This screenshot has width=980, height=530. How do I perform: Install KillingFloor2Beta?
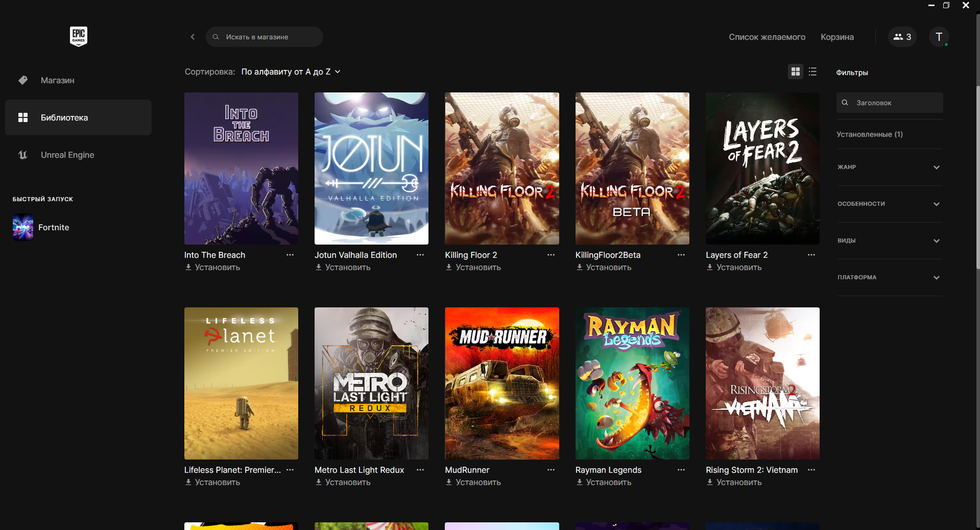pos(604,267)
